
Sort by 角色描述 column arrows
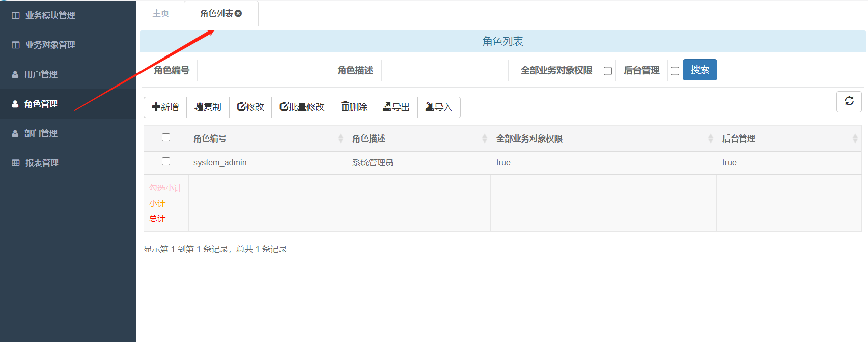pyautogui.click(x=485, y=138)
